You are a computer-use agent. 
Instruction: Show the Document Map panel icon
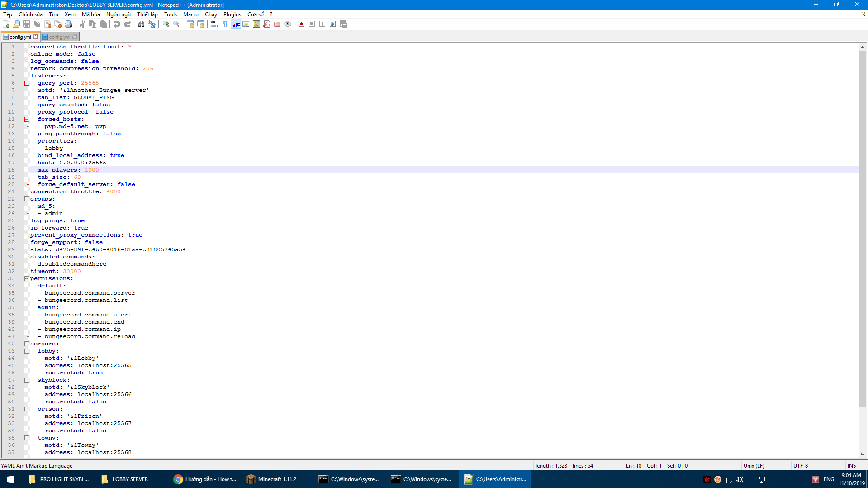(x=256, y=24)
